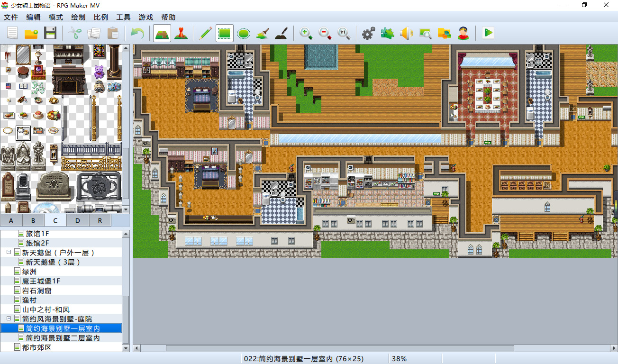
Task: Click the Zoom Out magnifier
Action: point(325,33)
